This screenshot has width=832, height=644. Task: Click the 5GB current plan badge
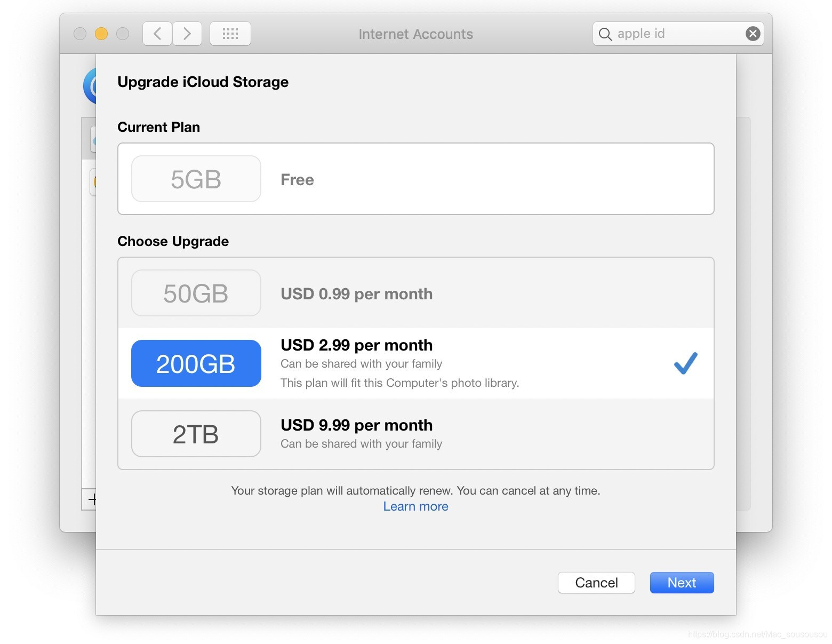point(196,179)
